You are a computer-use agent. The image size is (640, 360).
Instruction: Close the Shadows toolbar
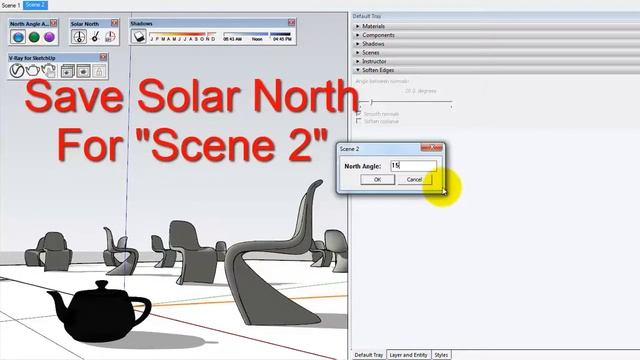[x=291, y=22]
